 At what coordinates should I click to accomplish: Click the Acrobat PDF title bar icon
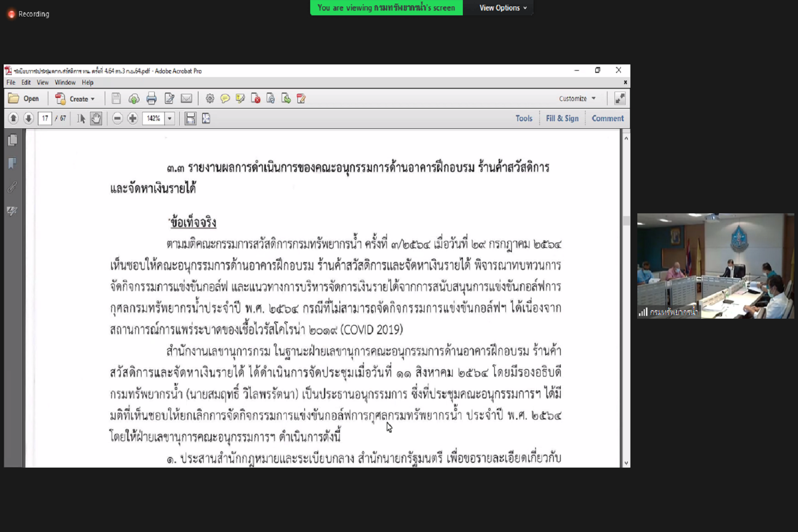click(8, 71)
